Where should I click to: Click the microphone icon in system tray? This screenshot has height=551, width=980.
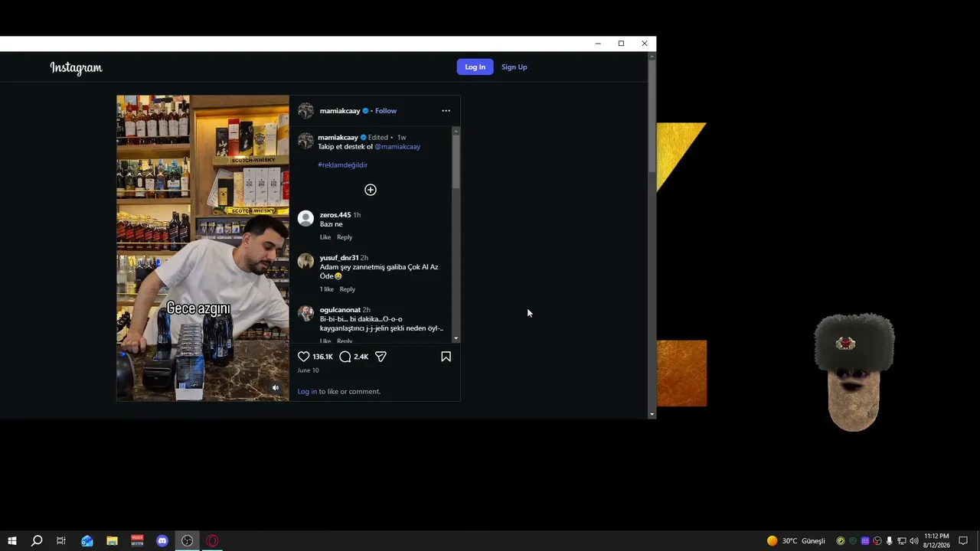[x=889, y=541]
